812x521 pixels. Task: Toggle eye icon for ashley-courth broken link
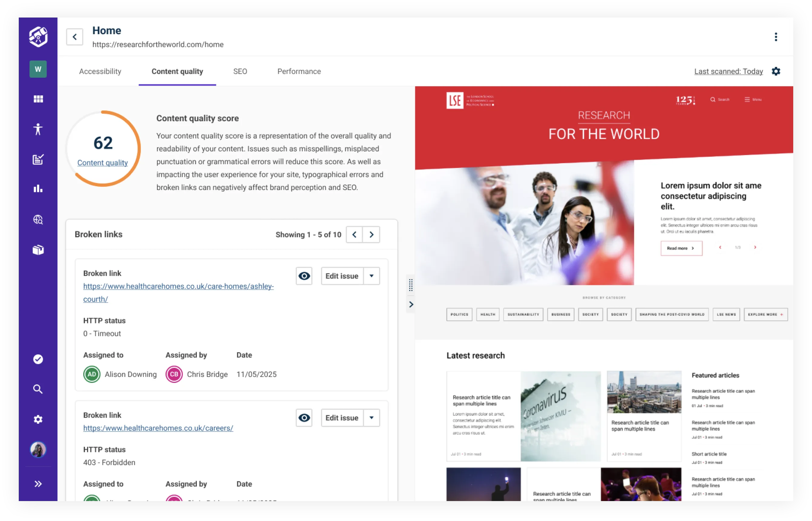click(x=304, y=276)
